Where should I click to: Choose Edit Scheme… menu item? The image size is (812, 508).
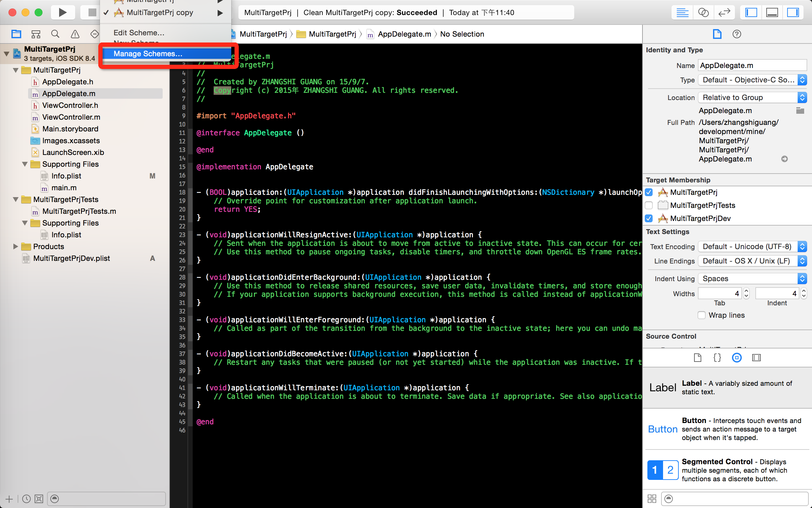click(139, 33)
